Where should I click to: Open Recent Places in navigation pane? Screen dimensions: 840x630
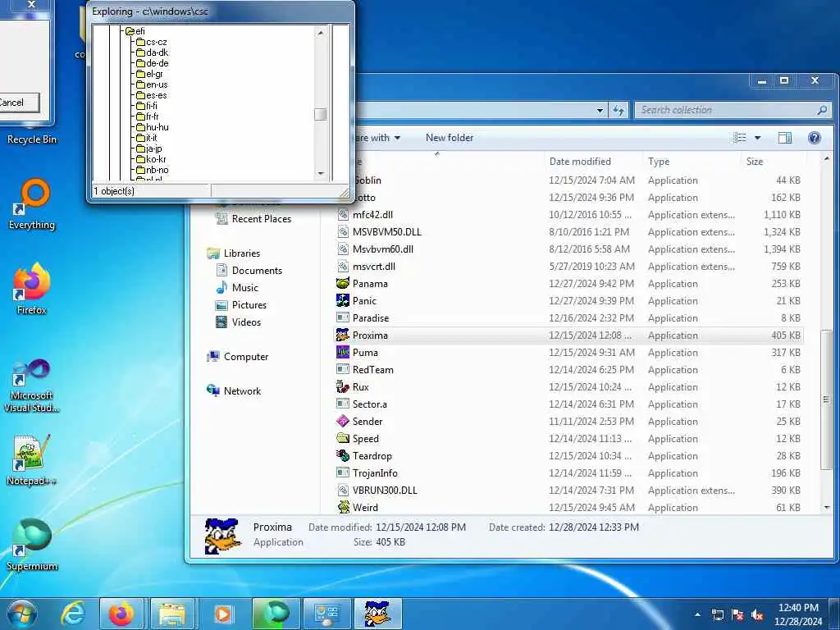click(x=254, y=218)
